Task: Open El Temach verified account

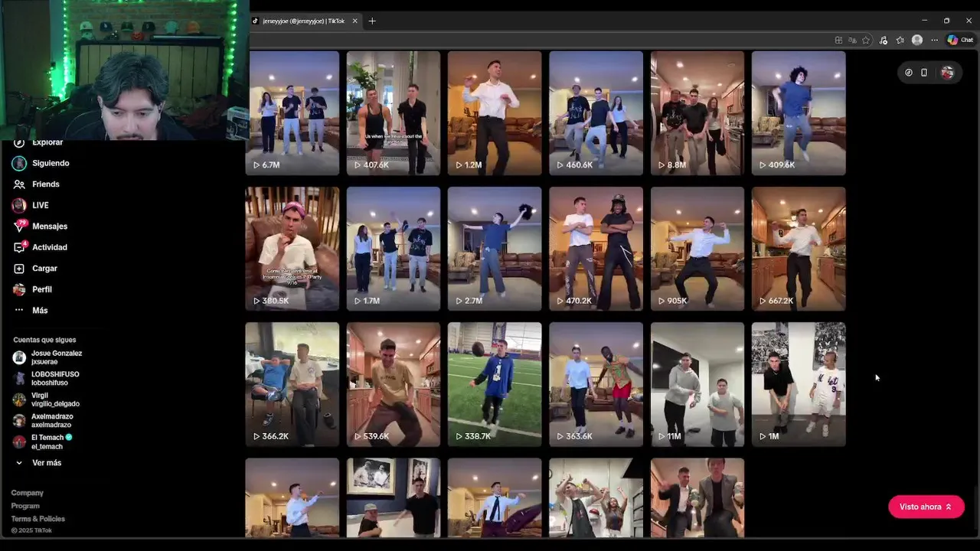Action: 42,442
